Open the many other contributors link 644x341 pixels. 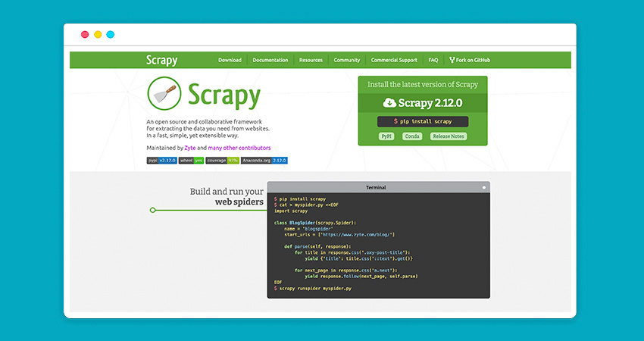coord(239,148)
